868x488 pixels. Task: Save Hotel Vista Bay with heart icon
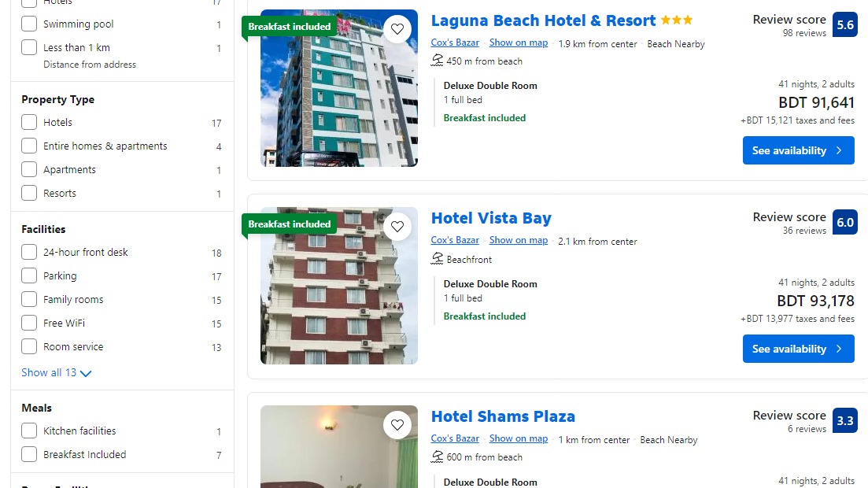(397, 227)
